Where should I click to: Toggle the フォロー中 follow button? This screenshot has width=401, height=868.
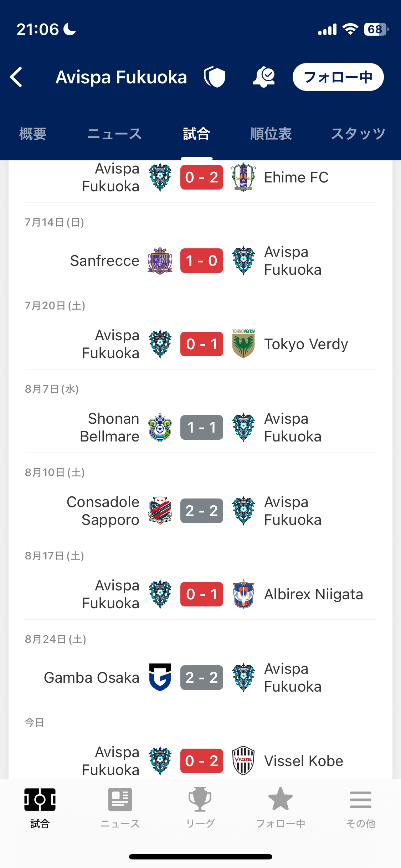click(x=338, y=77)
